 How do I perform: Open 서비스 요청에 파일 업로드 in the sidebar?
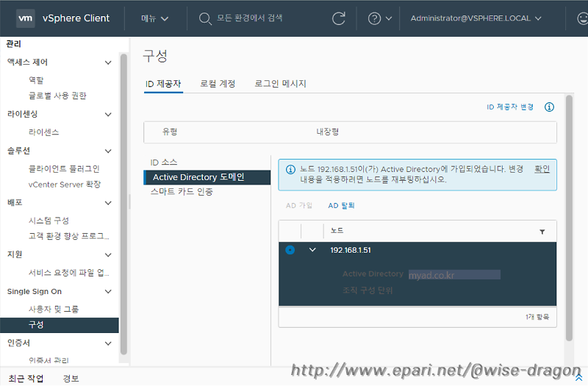(x=69, y=273)
